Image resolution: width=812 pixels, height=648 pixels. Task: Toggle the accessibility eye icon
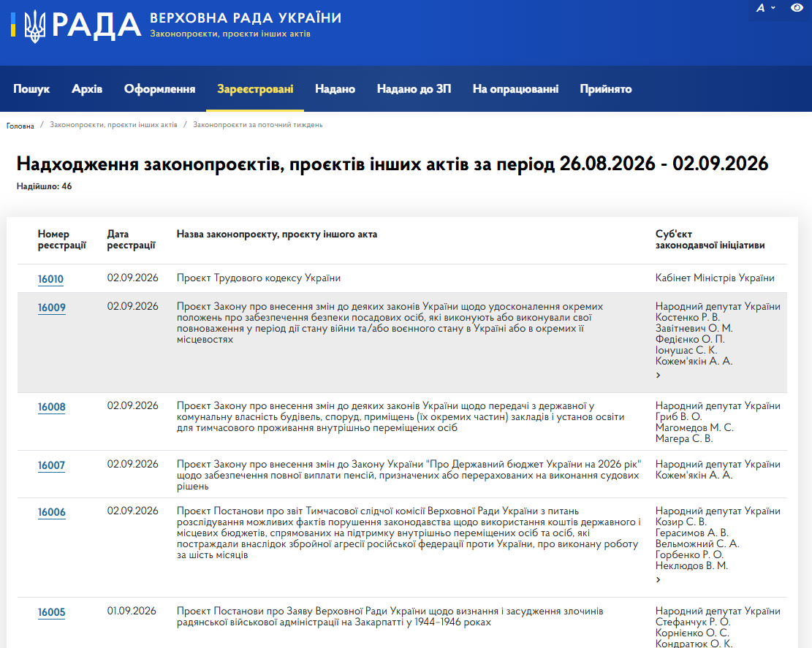[797, 8]
